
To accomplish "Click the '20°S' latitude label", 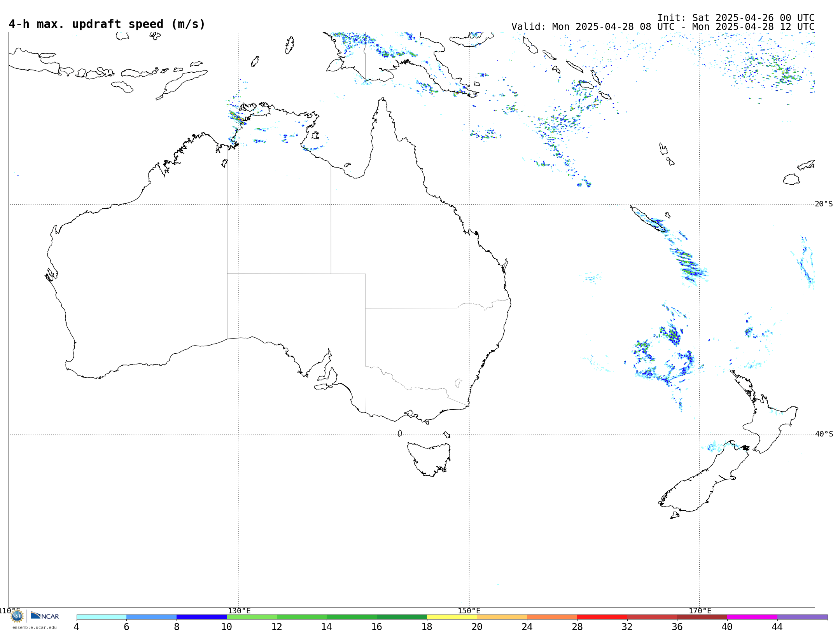I will pos(824,204).
